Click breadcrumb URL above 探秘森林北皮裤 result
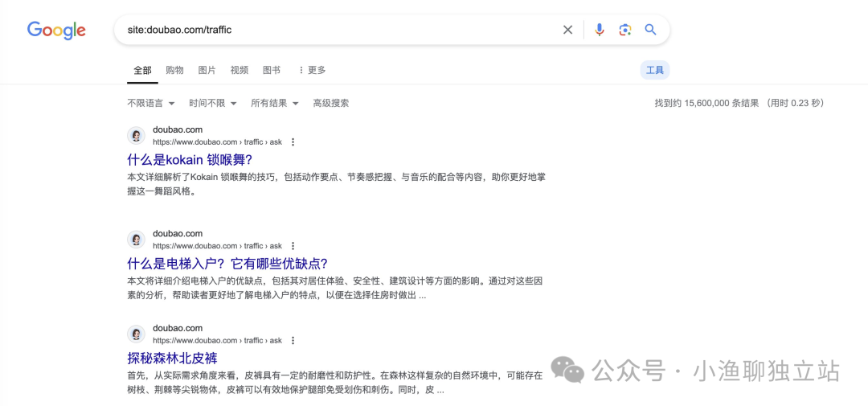The image size is (868, 406). click(x=218, y=341)
